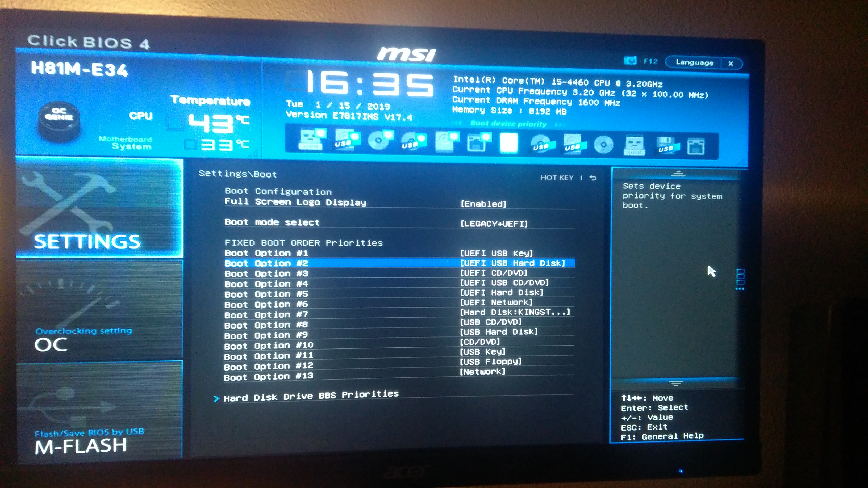Select the highlighted white hard disk boot icon
This screenshot has width=868, height=488.
(508, 143)
